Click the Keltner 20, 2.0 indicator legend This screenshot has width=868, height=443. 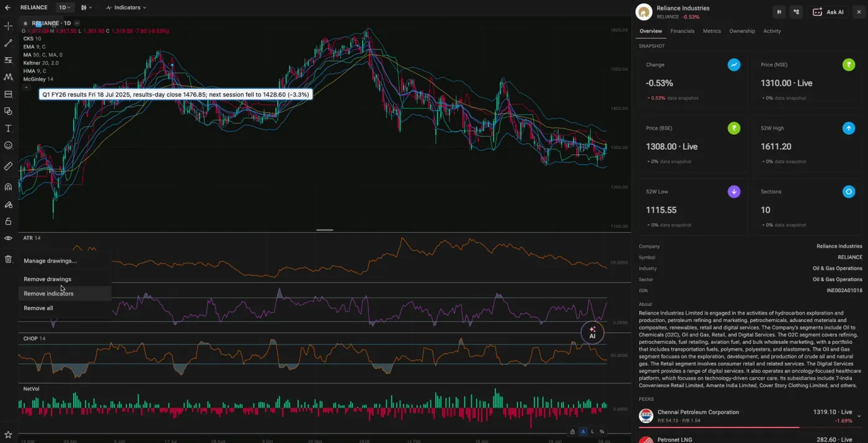(x=41, y=63)
